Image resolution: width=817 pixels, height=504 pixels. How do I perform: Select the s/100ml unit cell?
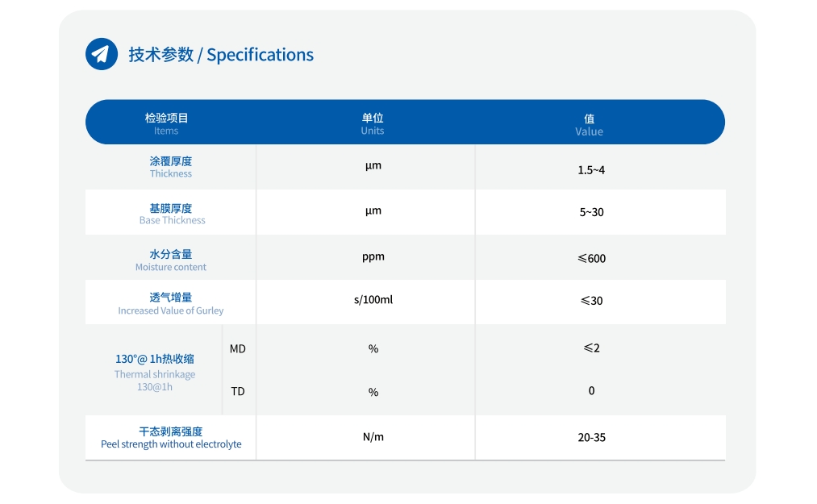(373, 300)
